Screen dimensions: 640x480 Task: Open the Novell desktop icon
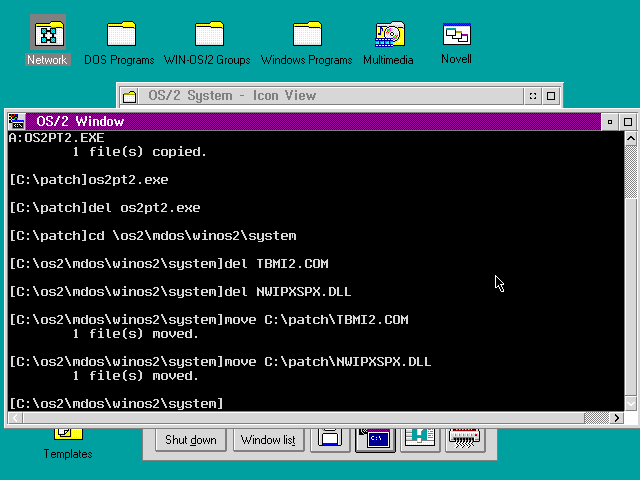coord(456,34)
